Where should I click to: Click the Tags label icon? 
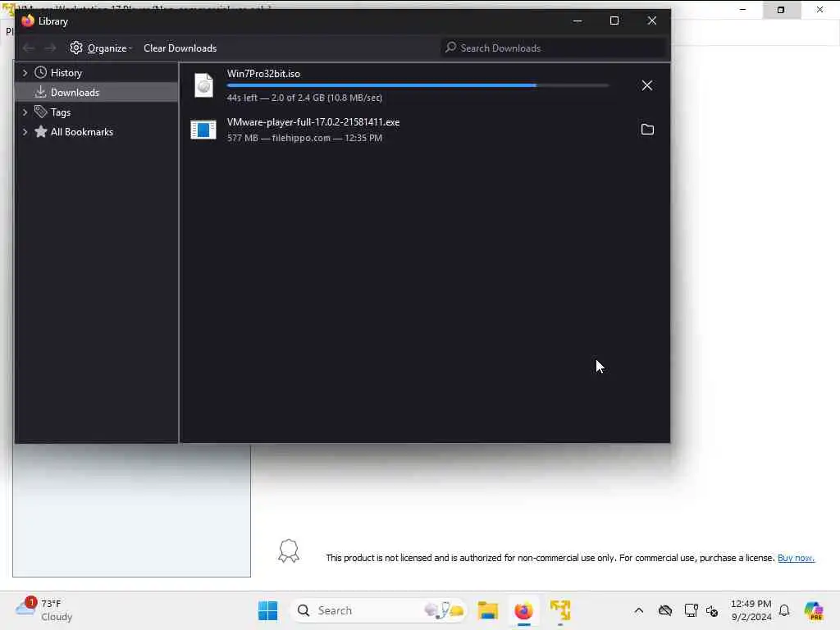(40, 112)
